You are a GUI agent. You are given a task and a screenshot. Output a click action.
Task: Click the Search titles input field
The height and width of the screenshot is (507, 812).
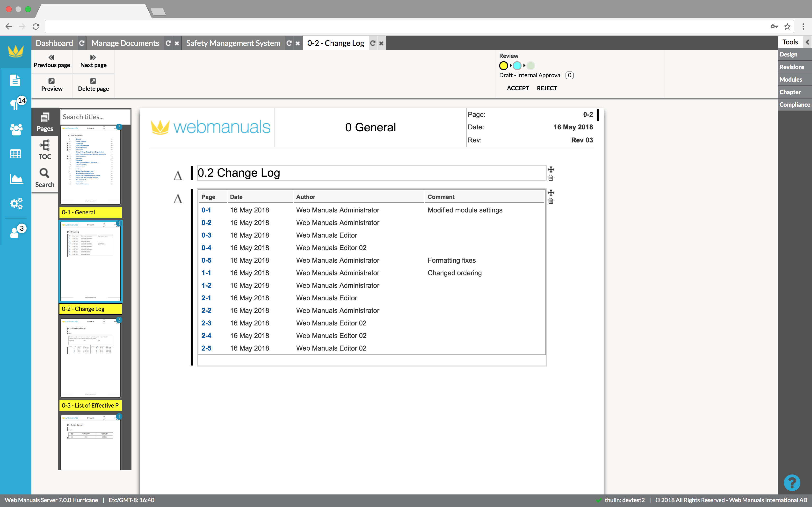pyautogui.click(x=95, y=117)
